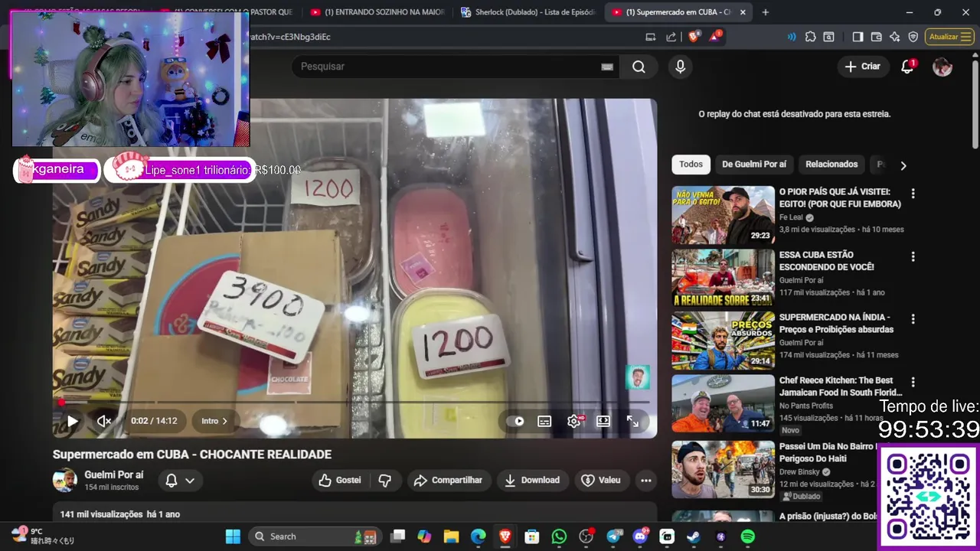Open Brave Wallet icon
The image size is (980, 551).
[x=877, y=37]
